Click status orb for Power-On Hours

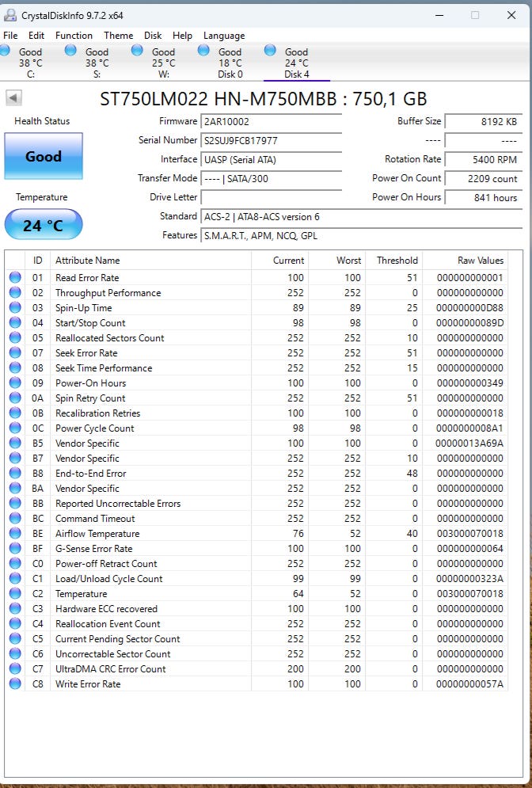coord(15,383)
